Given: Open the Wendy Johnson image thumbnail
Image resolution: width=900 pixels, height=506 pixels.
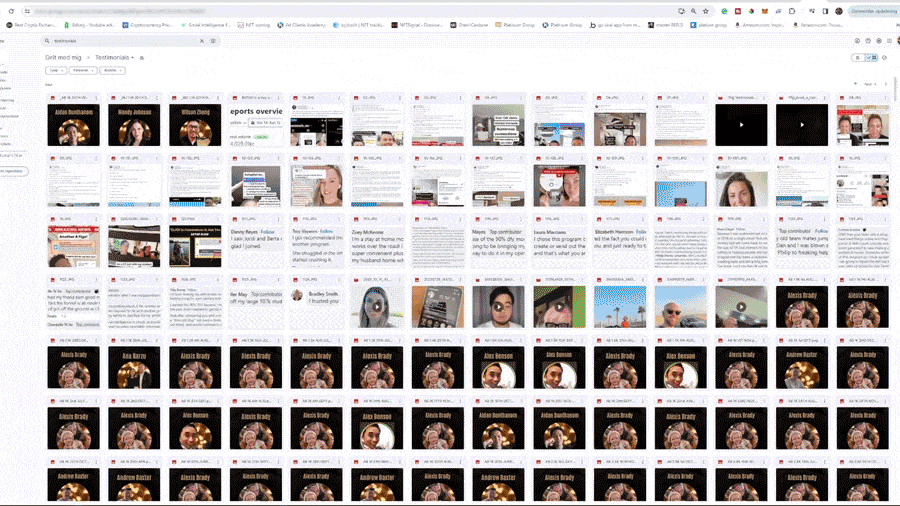Looking at the screenshot, I should pos(134,125).
